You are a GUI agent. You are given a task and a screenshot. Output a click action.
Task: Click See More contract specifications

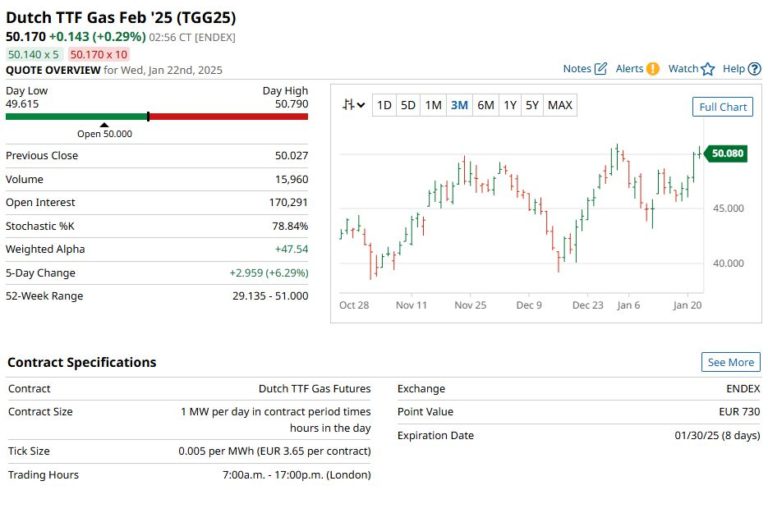click(730, 362)
